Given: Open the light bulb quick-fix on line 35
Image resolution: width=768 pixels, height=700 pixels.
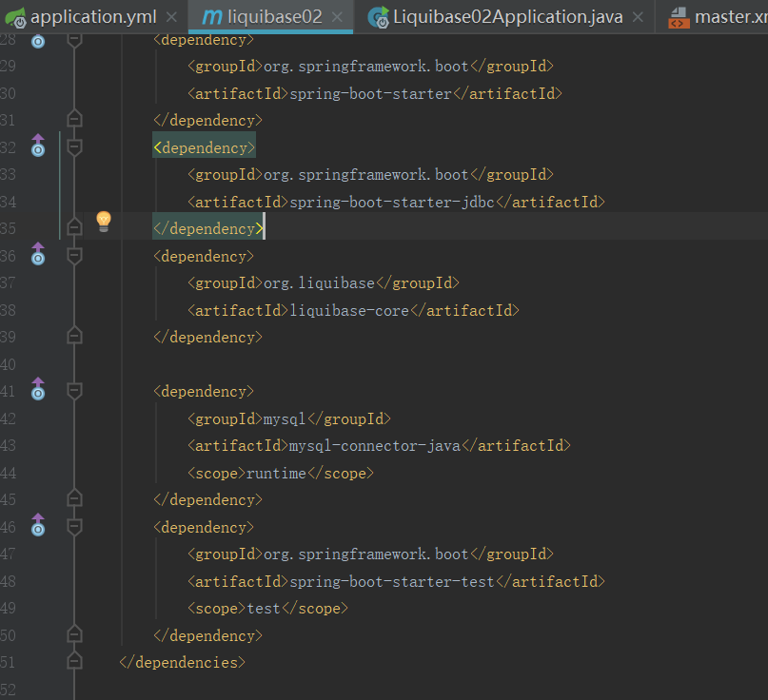Looking at the screenshot, I should [x=104, y=222].
